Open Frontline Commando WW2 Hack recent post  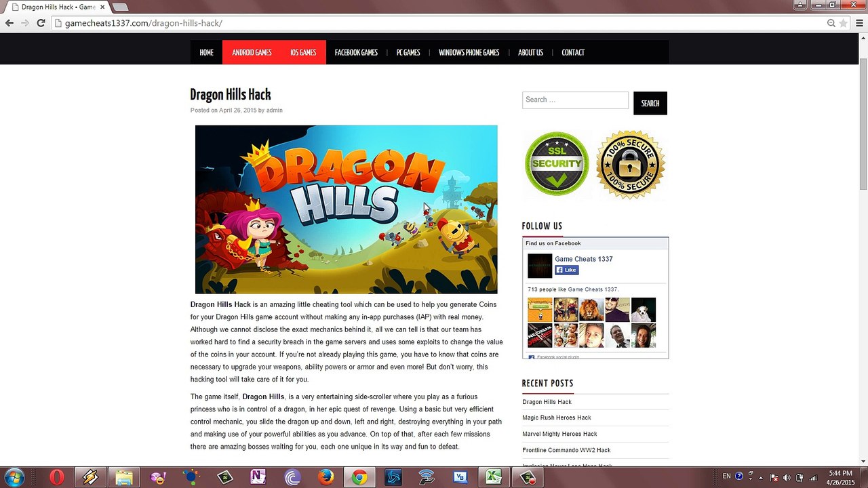click(566, 450)
